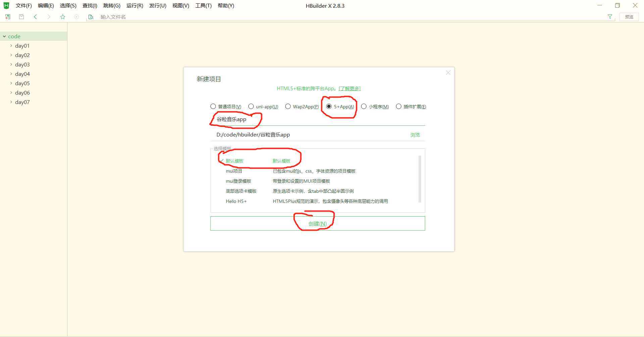
Task: Select the mui登录模板 template row
Action: pyautogui.click(x=315, y=181)
